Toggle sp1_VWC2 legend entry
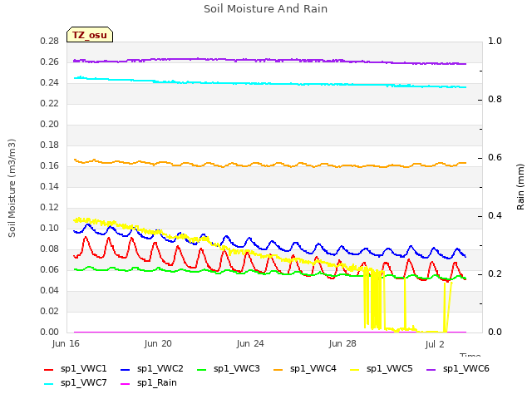 pos(152,369)
